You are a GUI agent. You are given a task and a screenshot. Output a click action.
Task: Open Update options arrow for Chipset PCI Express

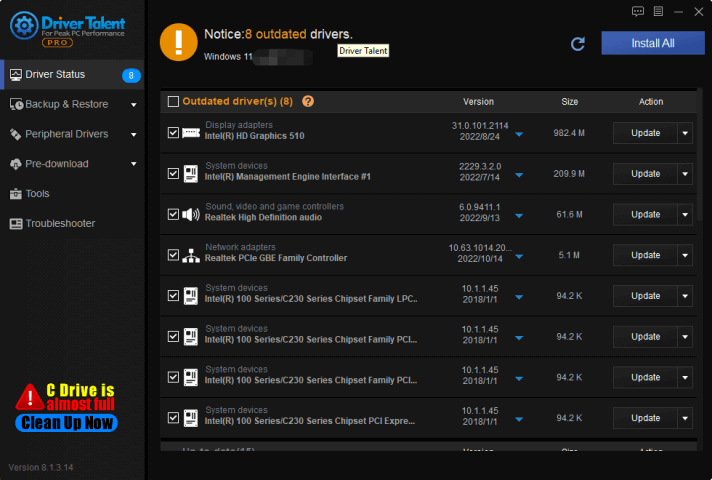click(685, 418)
